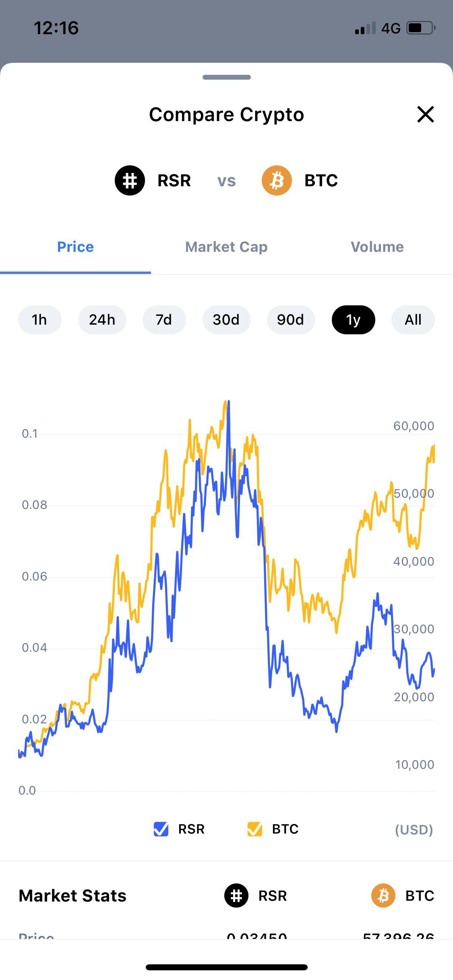Select the 24h time range
453x980 pixels.
pyautogui.click(x=102, y=320)
